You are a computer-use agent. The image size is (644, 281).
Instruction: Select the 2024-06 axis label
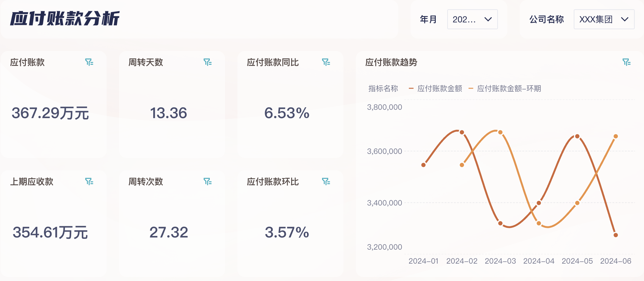[x=617, y=261]
